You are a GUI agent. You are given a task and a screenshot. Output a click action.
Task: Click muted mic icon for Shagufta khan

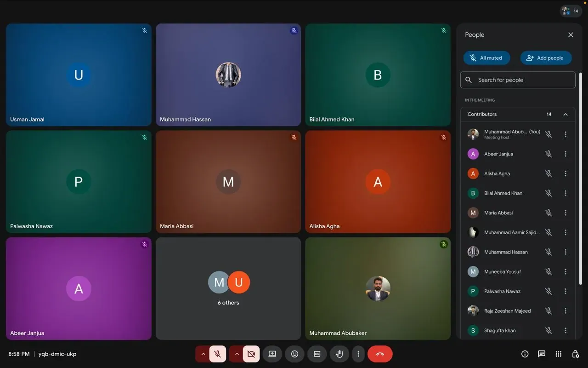pos(548,331)
